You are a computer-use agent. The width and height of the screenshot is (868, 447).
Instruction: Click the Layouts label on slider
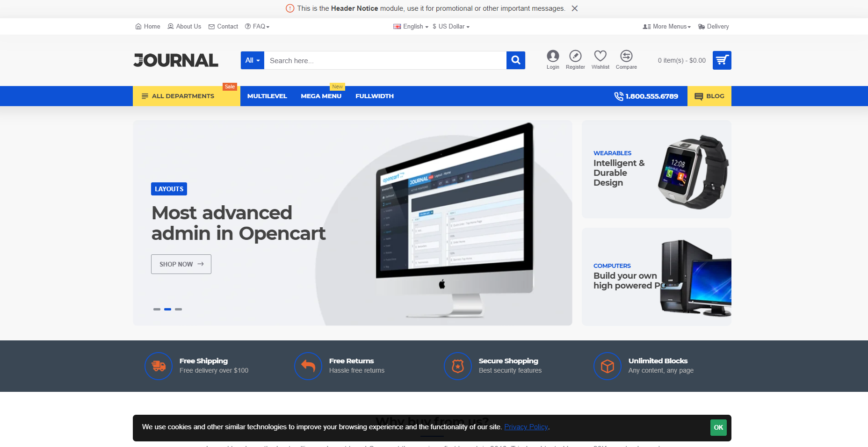pos(169,189)
